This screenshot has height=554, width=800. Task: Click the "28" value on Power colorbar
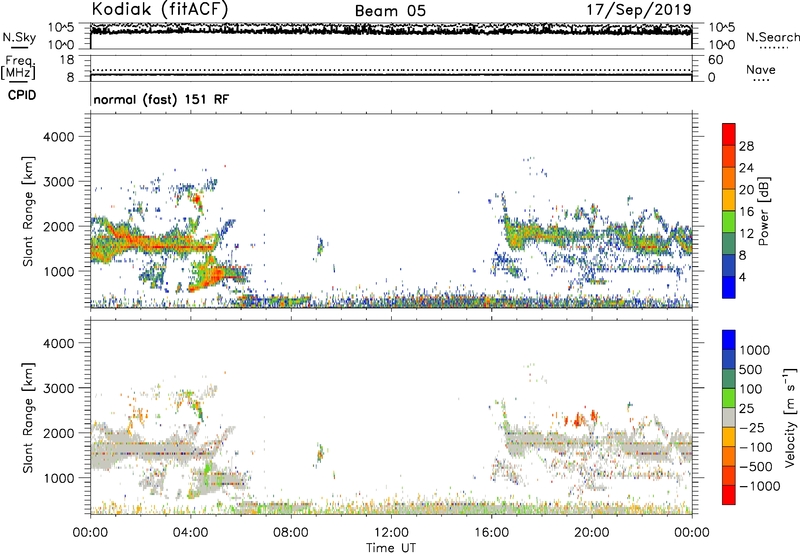coord(746,146)
